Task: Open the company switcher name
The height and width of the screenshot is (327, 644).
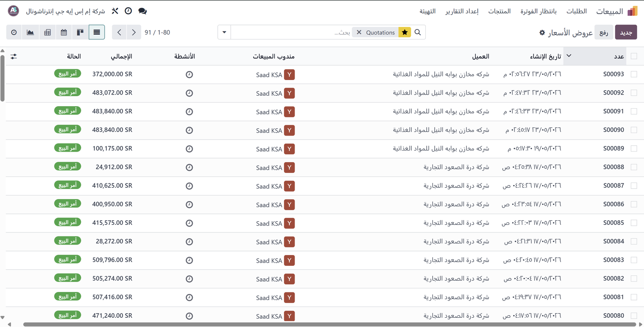Action: pyautogui.click(x=66, y=11)
